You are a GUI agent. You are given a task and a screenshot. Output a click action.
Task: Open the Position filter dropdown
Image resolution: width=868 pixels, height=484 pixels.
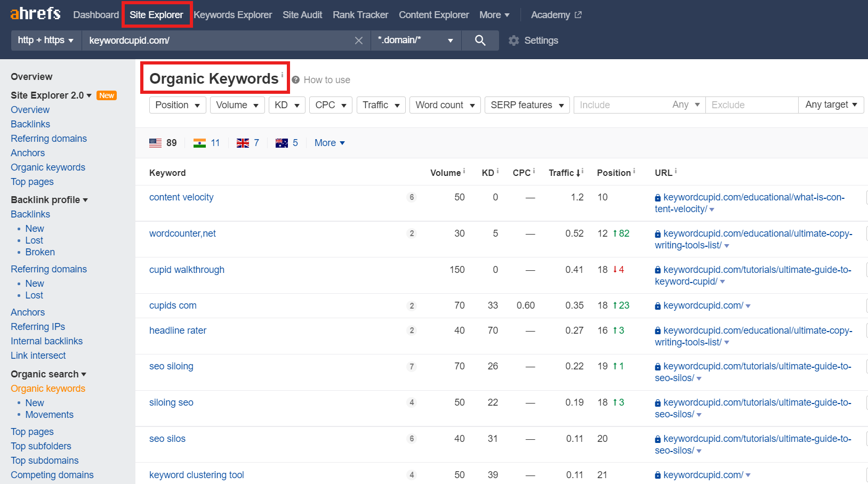(178, 105)
